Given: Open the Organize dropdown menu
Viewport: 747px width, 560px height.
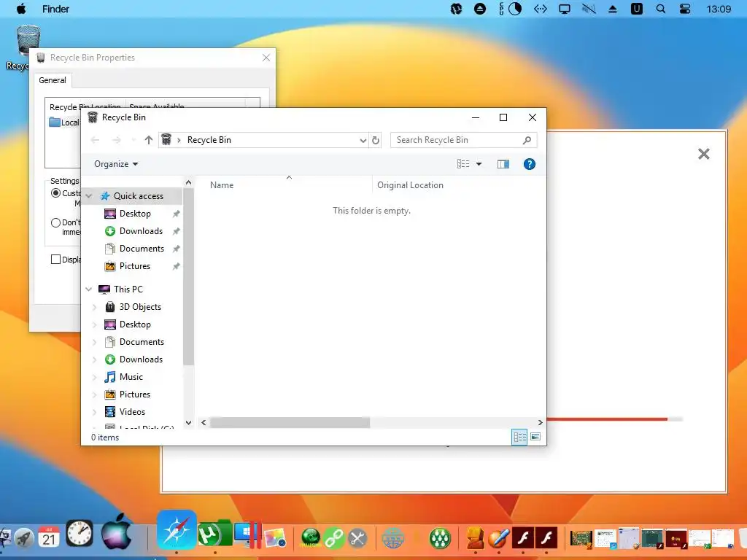Looking at the screenshot, I should (x=116, y=164).
